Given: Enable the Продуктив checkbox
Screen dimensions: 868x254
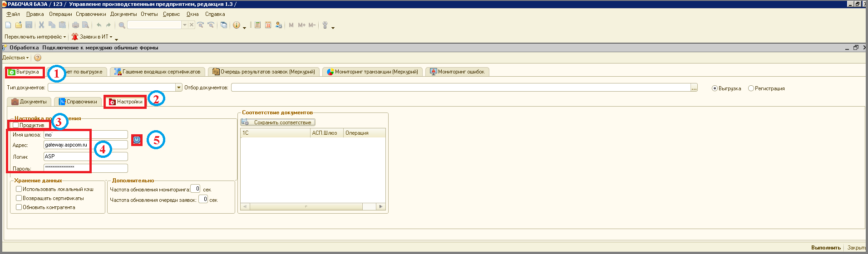Looking at the screenshot, I should [x=16, y=125].
